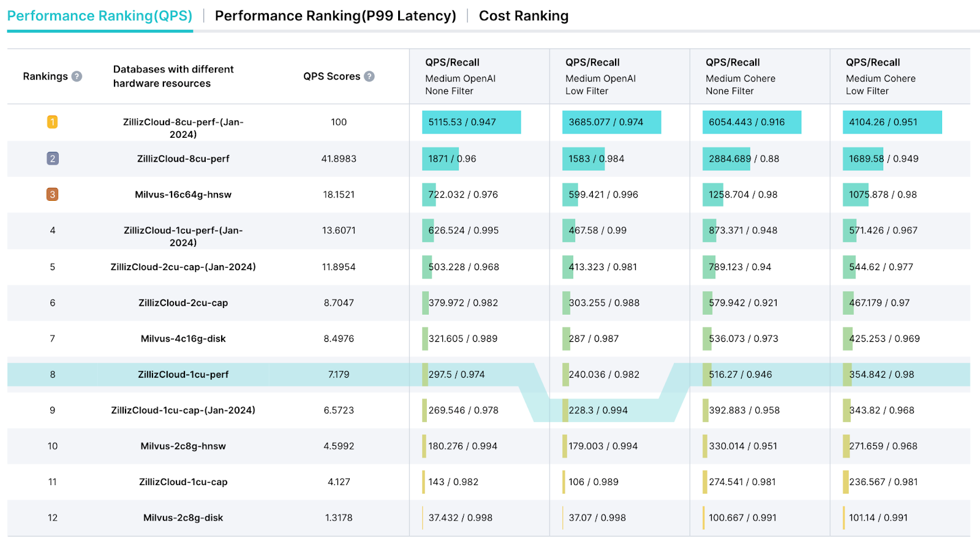
Task: Click the 722.032 / 0.976 value
Action: click(x=463, y=195)
